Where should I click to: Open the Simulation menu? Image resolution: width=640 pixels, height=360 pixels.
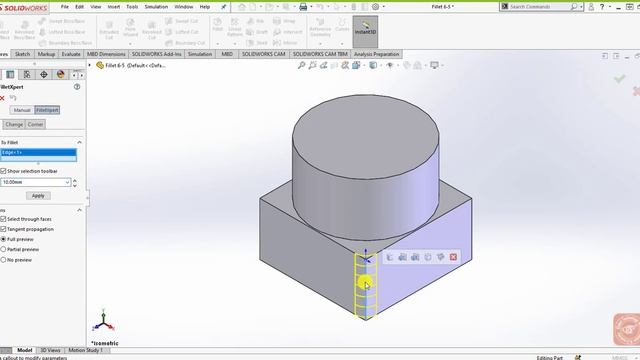[156, 7]
